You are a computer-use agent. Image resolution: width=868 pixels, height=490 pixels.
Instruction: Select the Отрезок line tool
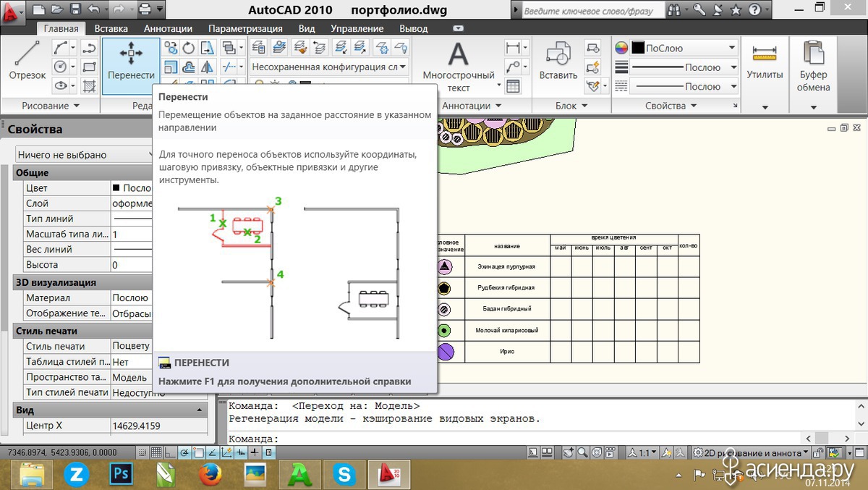pos(27,60)
